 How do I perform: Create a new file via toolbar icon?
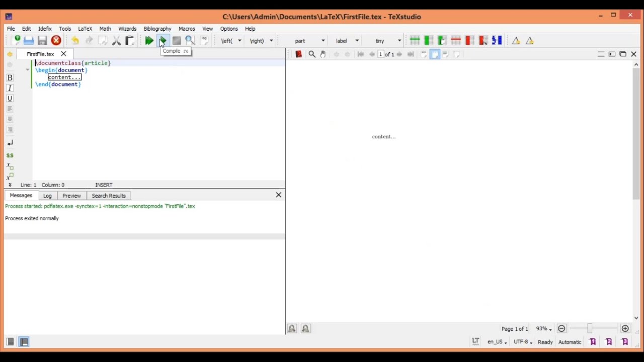pyautogui.click(x=16, y=41)
